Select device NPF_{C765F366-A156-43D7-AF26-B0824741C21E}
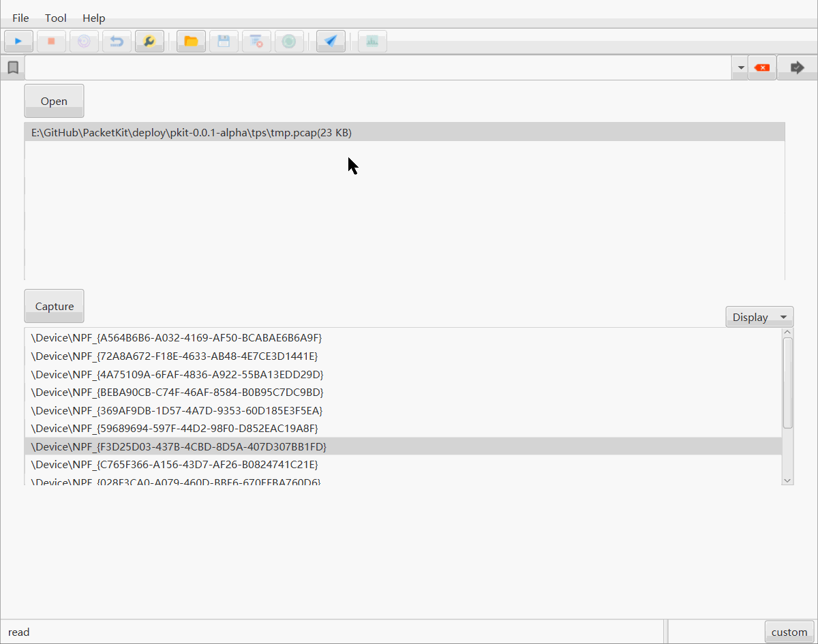 tap(403, 464)
